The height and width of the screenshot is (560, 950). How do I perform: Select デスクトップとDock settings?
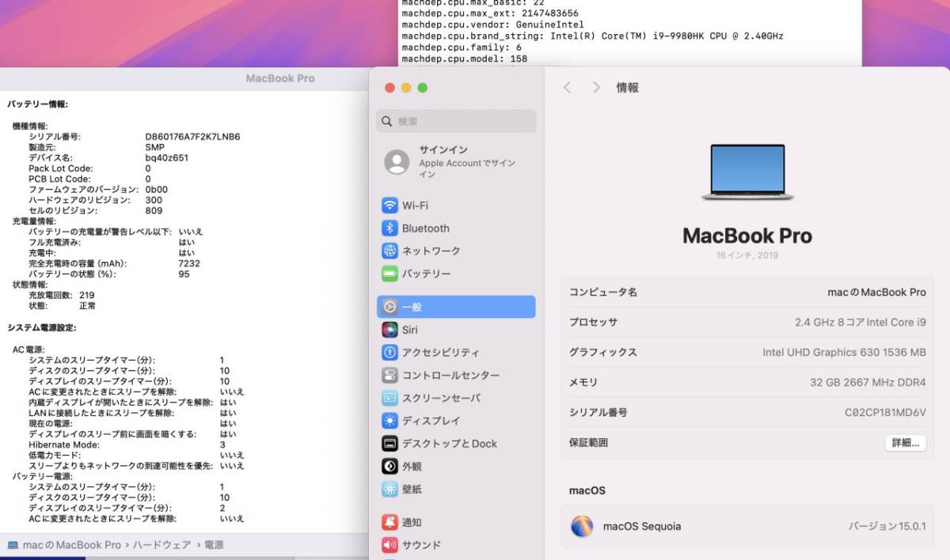click(x=450, y=444)
